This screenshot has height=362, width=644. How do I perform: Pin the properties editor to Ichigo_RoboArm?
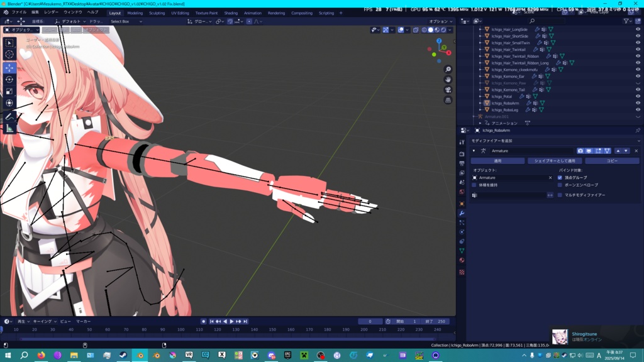(638, 131)
